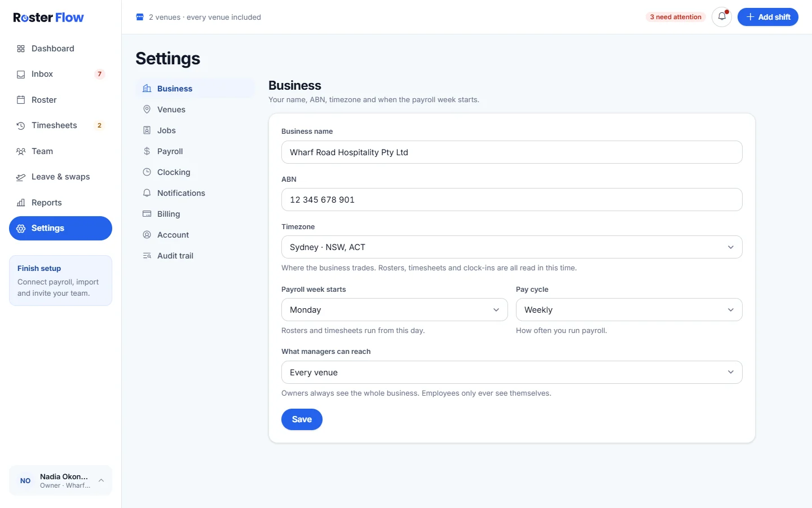Go to Dashboard in the sidebar

pyautogui.click(x=60, y=49)
